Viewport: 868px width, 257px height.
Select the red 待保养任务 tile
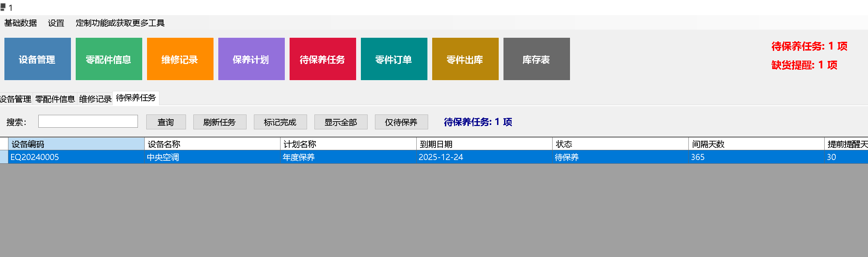tap(323, 59)
